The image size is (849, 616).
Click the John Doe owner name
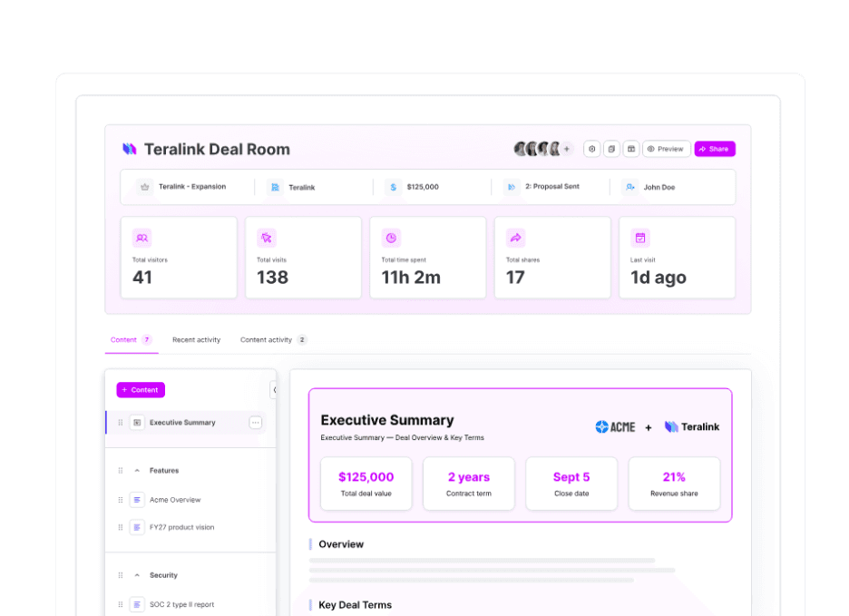point(659,188)
